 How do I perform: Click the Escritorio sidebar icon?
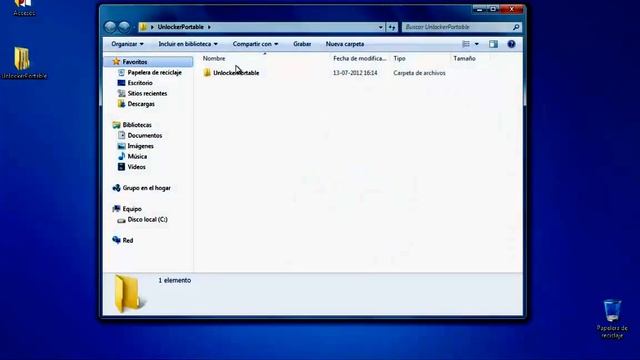[x=121, y=83]
